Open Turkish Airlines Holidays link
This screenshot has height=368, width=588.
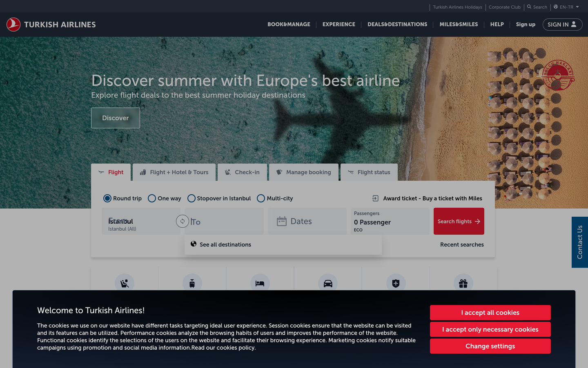(x=457, y=7)
